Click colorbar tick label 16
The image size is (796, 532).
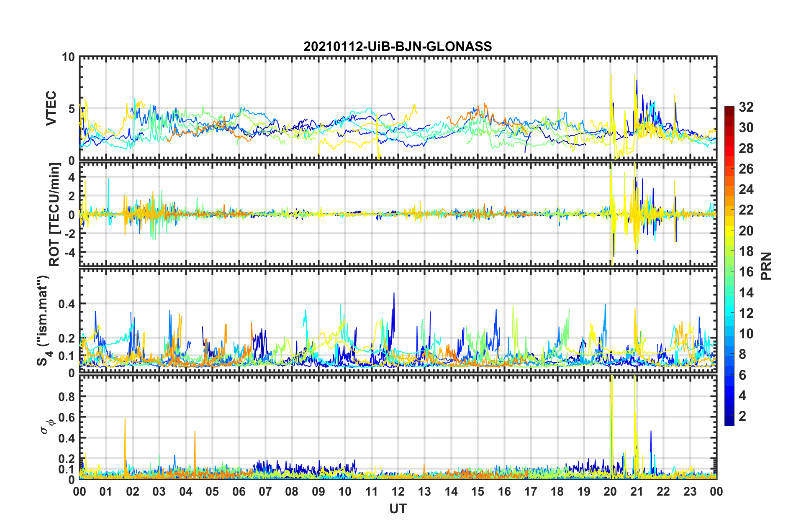746,272
